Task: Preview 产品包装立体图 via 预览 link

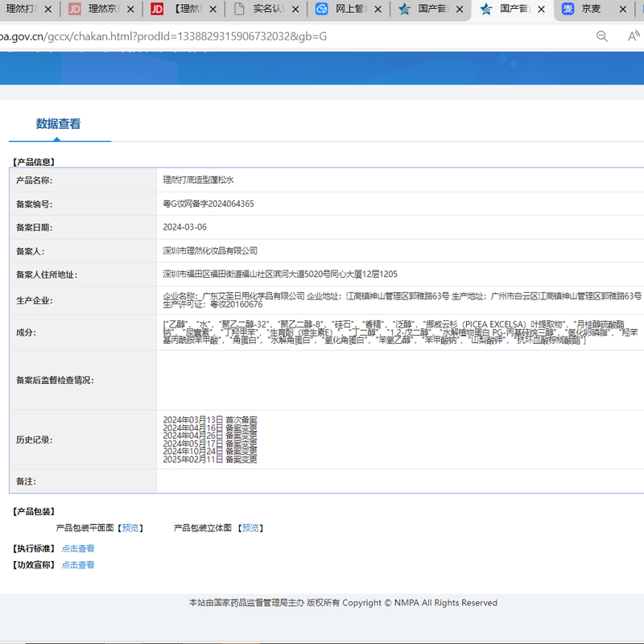Action: click(x=251, y=528)
